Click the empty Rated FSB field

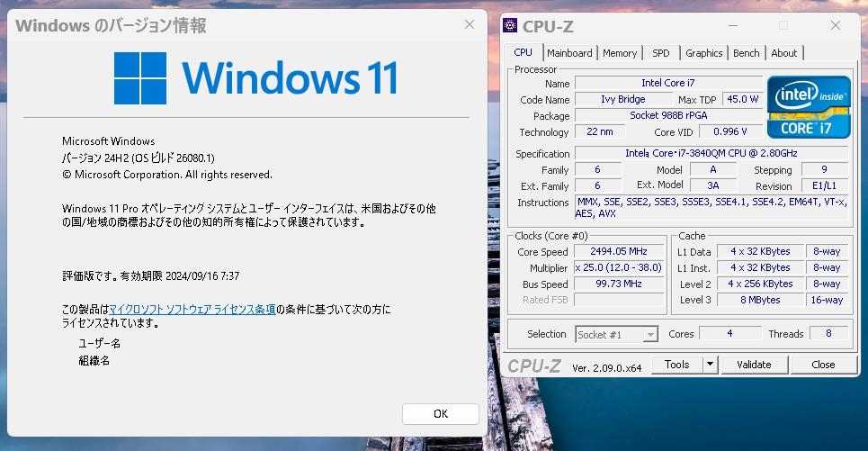[x=619, y=300]
